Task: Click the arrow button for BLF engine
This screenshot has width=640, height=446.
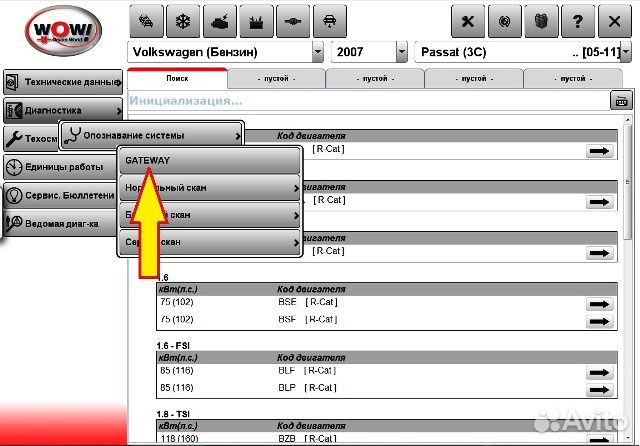Action: (x=599, y=370)
